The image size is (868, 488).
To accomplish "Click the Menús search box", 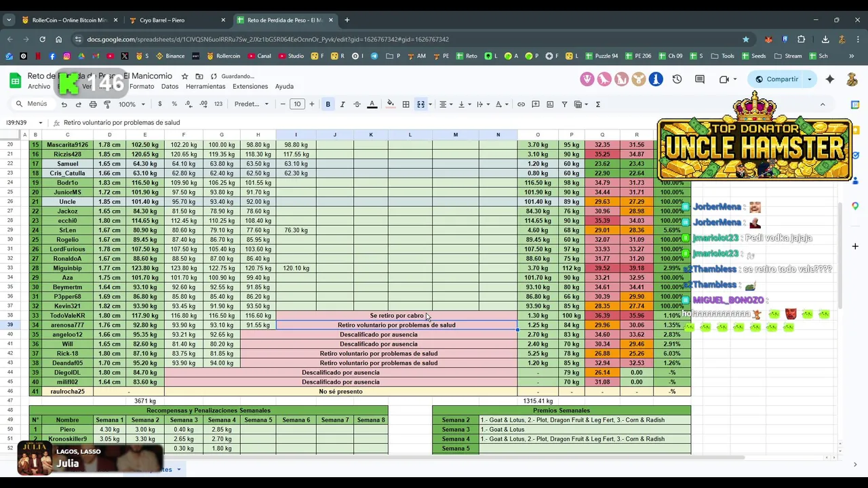I will [x=33, y=104].
